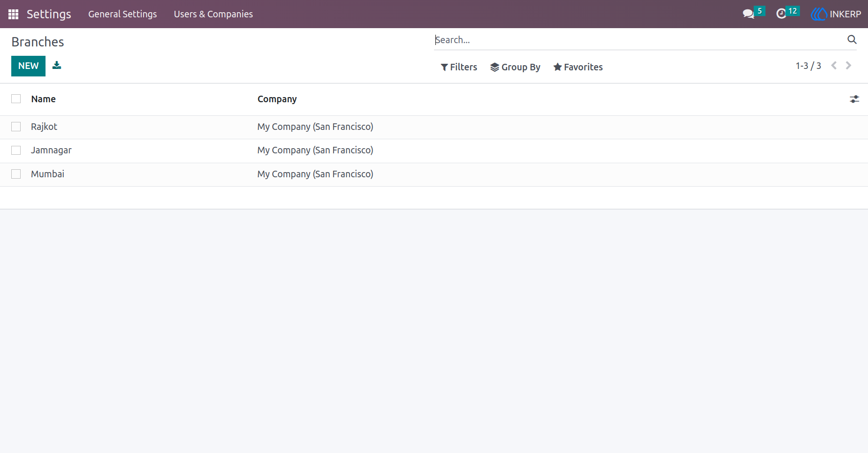Open the General Settings menu

click(x=122, y=14)
